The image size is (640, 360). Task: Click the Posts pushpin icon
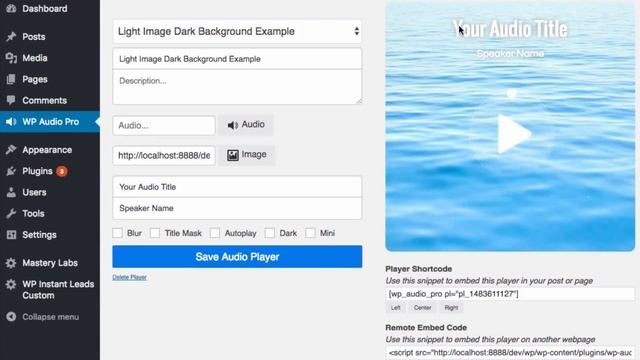11,37
